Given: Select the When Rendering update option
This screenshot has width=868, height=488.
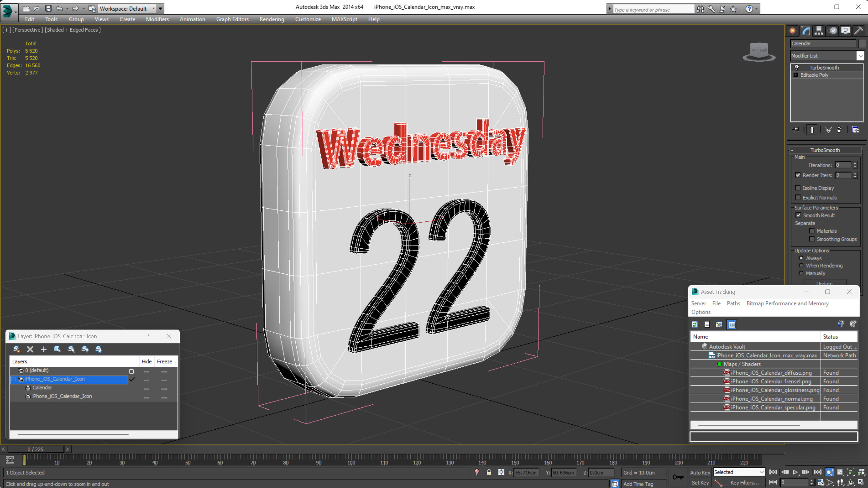Looking at the screenshot, I should point(801,265).
